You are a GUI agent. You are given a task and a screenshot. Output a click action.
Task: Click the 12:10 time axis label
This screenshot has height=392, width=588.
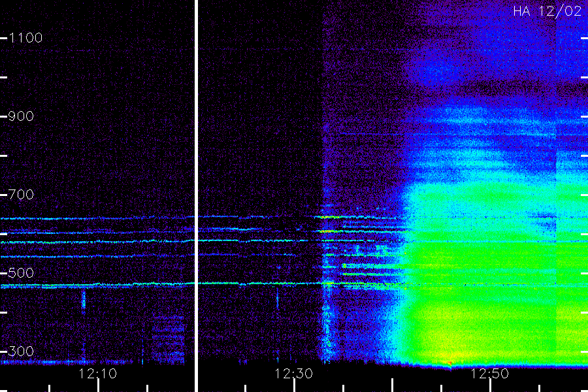(x=98, y=374)
